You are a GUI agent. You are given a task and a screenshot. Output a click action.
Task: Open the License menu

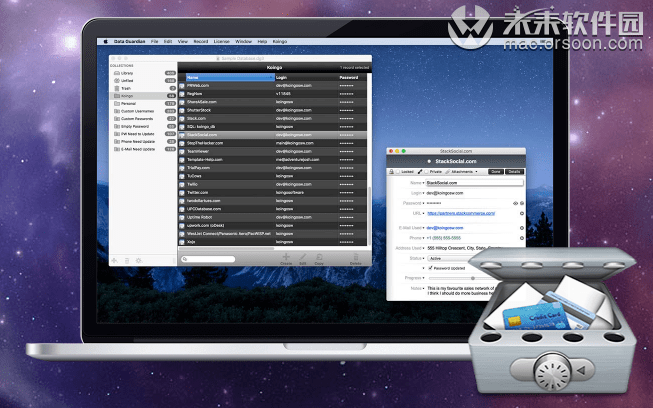tap(222, 42)
